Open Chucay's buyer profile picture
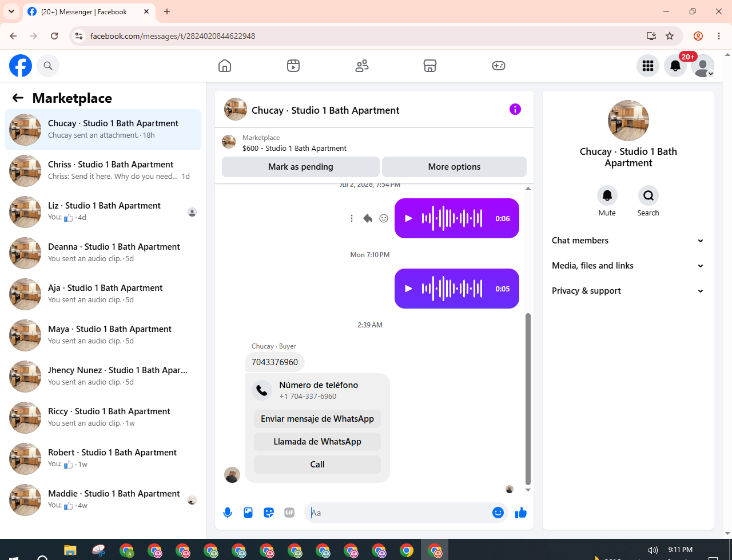This screenshot has width=732, height=560. click(232, 475)
